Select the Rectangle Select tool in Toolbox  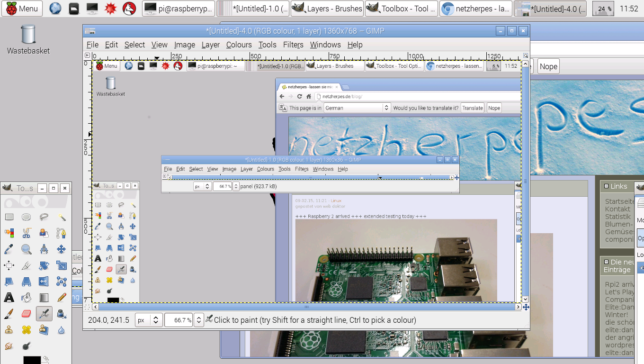point(9,217)
